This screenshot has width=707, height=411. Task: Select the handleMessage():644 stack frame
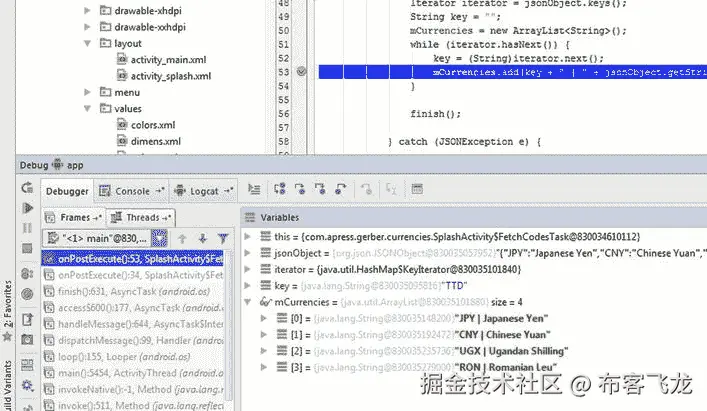pyautogui.click(x=133, y=324)
